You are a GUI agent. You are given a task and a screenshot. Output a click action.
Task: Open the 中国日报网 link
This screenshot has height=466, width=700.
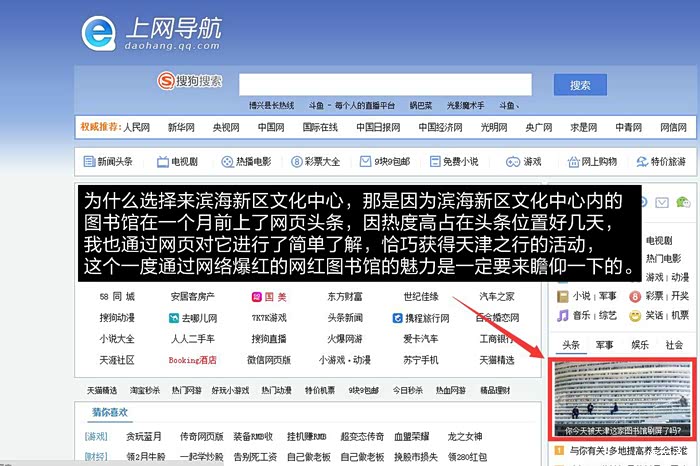click(378, 127)
